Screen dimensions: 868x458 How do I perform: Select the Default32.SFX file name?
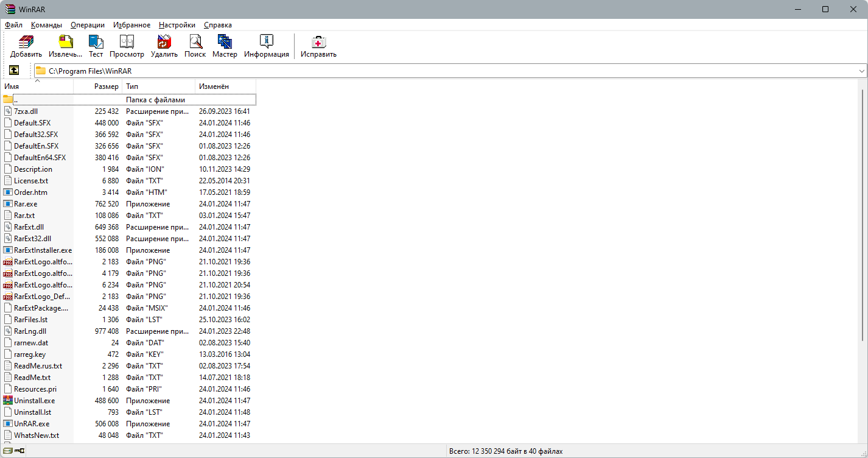pos(36,135)
